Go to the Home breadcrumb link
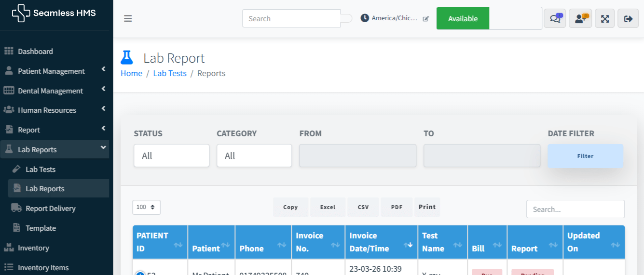The width and height of the screenshot is (644, 275). 131,73
